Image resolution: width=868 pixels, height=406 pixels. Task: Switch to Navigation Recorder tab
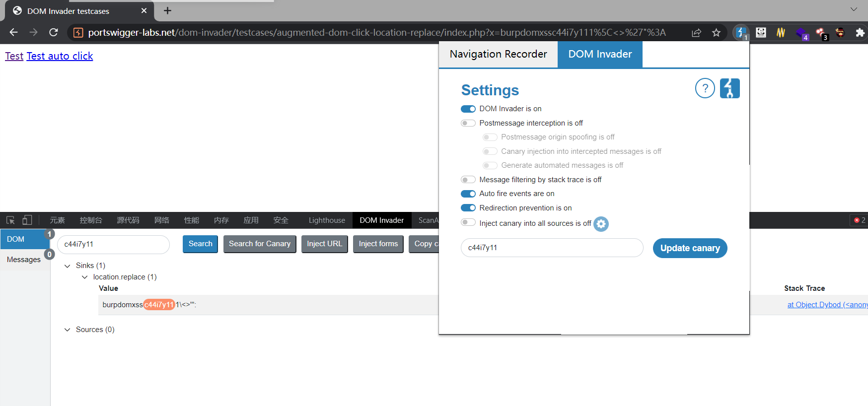(498, 54)
